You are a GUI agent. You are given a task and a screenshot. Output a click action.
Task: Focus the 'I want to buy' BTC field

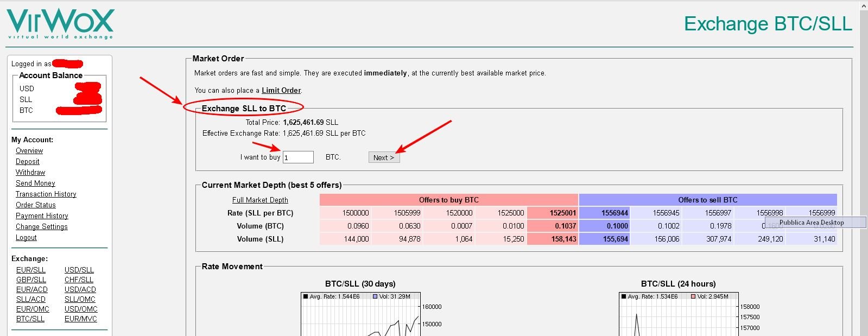click(x=298, y=157)
